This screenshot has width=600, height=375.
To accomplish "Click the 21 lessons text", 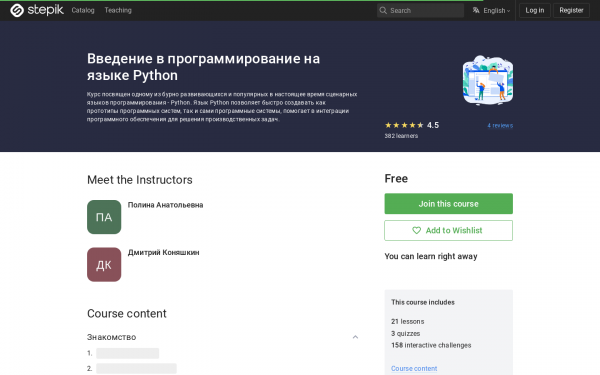I will 408,321.
